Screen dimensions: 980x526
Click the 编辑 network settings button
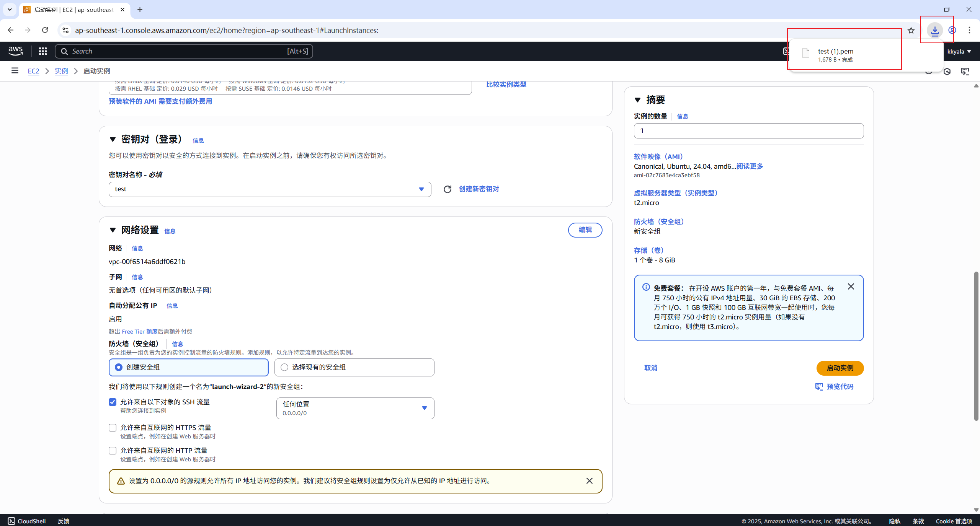(585, 230)
